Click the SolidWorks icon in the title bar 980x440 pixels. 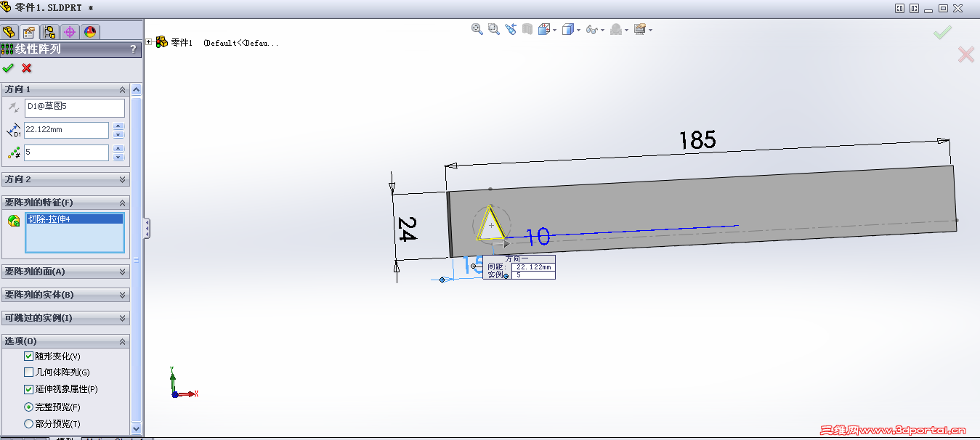point(6,7)
